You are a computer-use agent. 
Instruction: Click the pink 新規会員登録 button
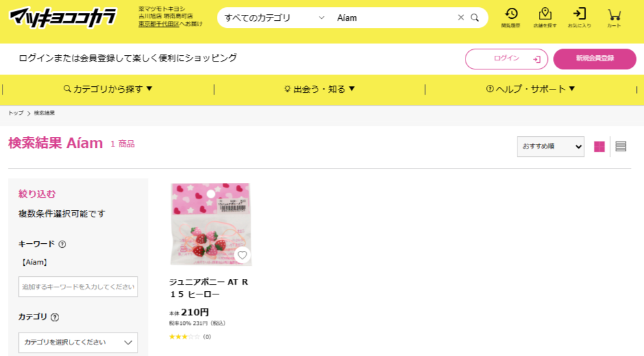[x=595, y=58]
